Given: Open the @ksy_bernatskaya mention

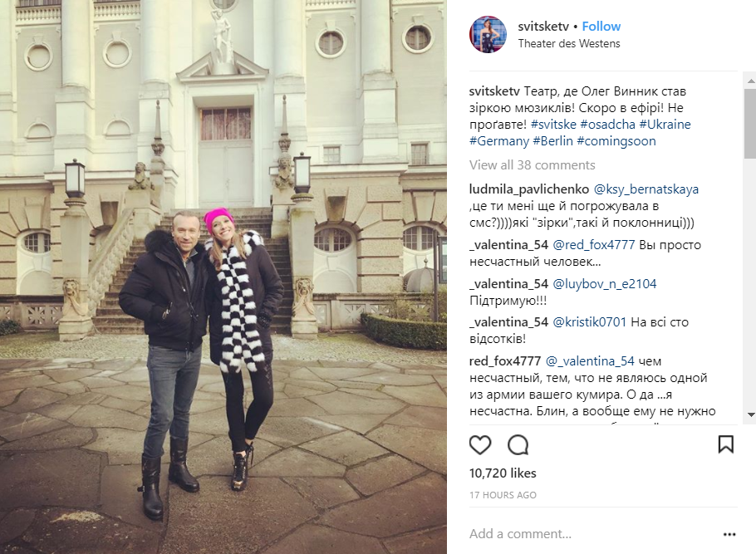Looking at the screenshot, I should click(646, 189).
